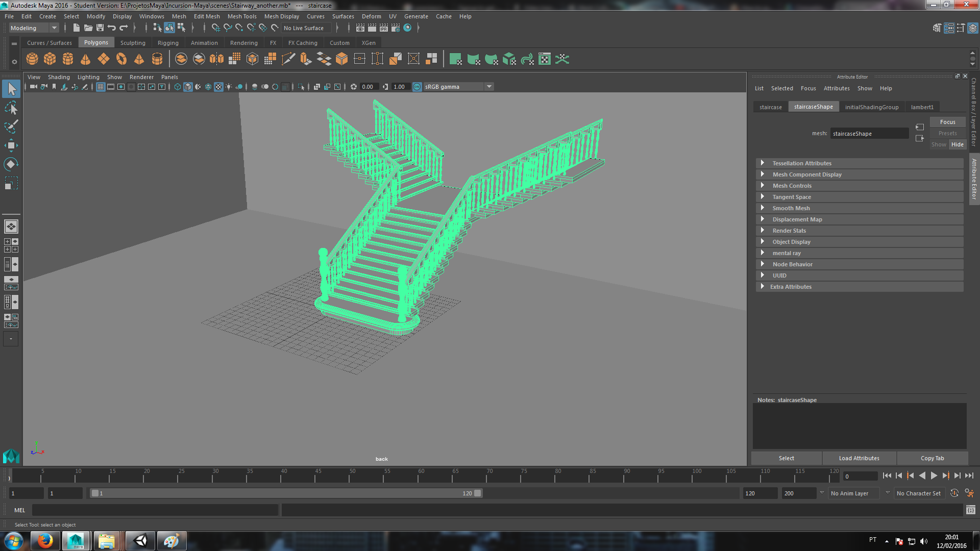Create a polygon pyramid from the shelf
The image size is (980, 551).
139,59
